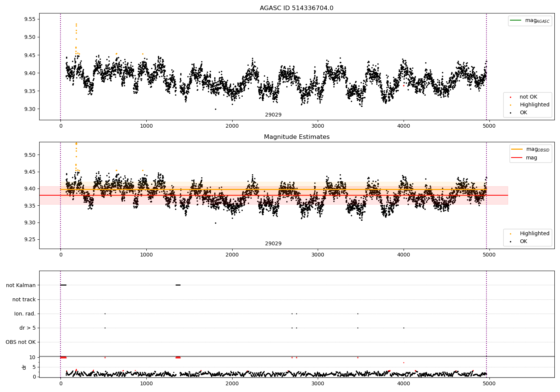
Task: Click the 'not Kalman' row label
Action: pyautogui.click(x=21, y=285)
